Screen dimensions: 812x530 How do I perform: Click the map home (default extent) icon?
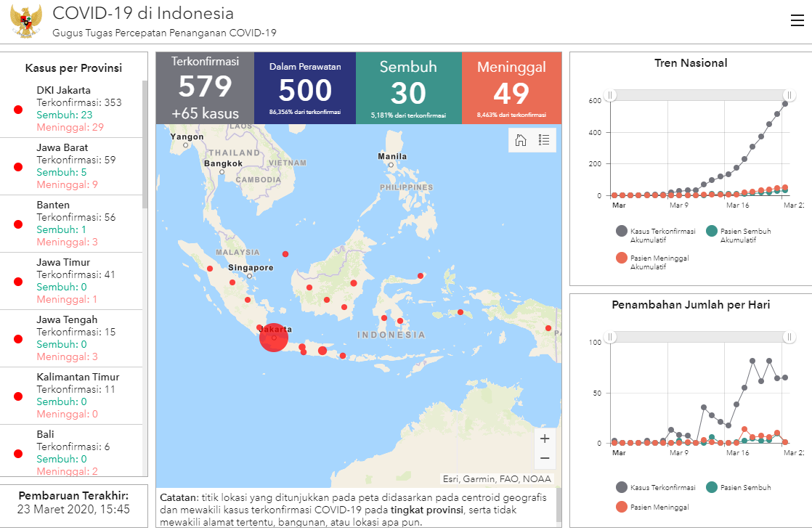[521, 141]
